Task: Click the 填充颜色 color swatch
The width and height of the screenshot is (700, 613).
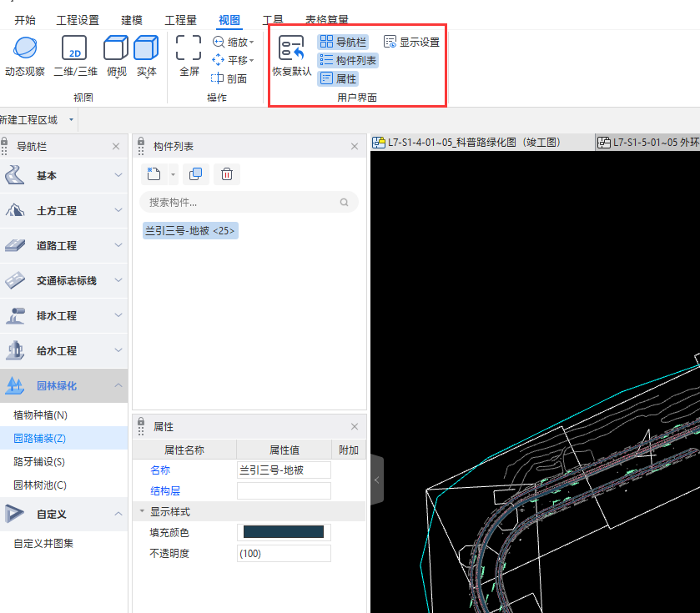Action: click(x=284, y=532)
